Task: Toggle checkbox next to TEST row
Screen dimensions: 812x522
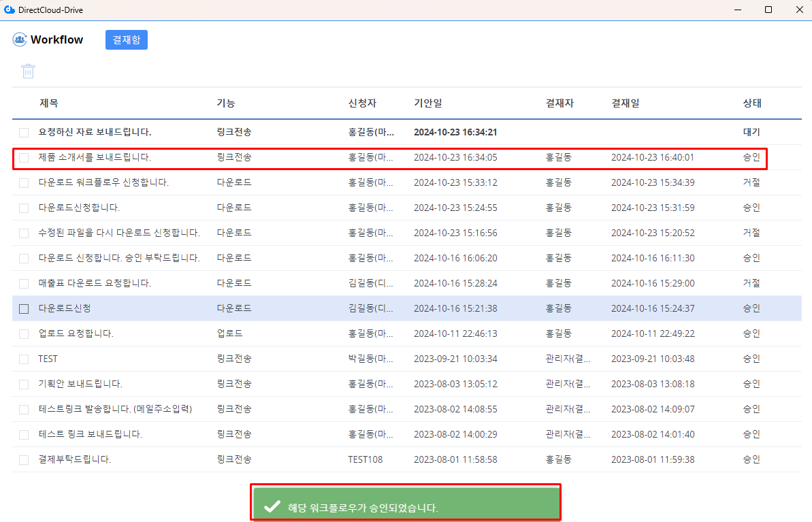Action: (x=24, y=359)
